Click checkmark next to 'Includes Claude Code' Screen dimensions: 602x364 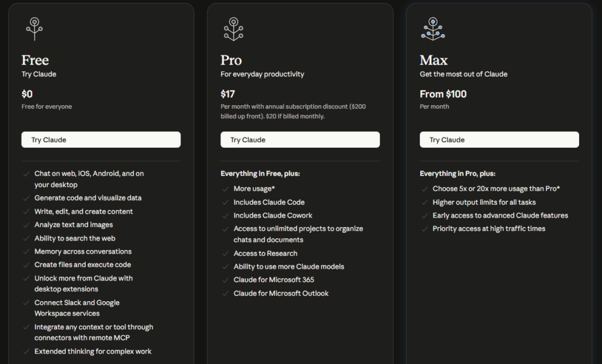coord(225,202)
